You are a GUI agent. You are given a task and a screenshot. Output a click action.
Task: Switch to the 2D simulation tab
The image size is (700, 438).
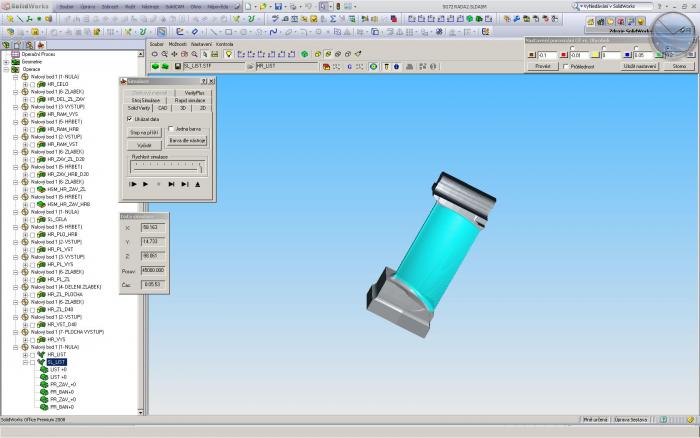coord(203,108)
